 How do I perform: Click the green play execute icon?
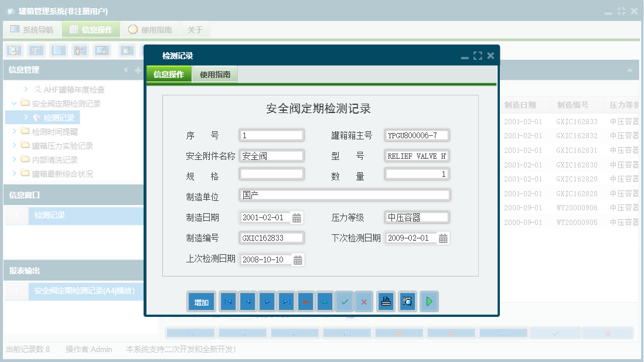(429, 301)
